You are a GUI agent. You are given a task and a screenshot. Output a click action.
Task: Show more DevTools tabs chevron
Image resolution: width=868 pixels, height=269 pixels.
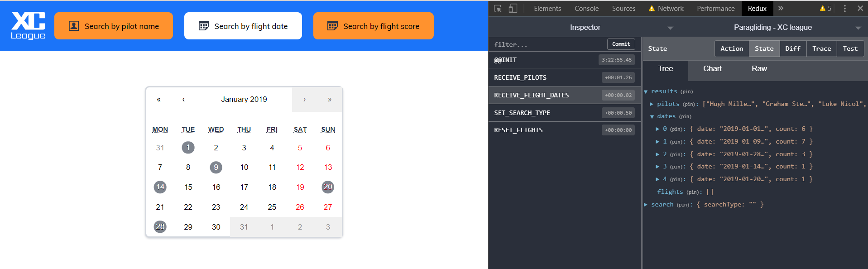(x=781, y=8)
